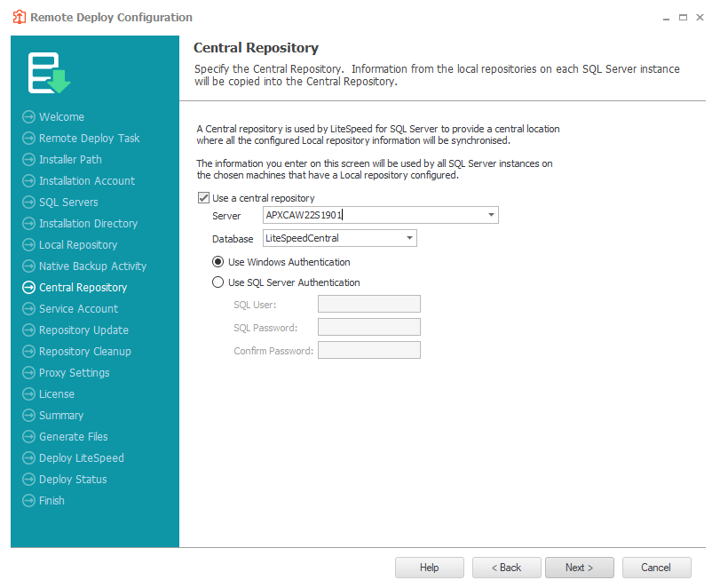Viewport: 712px width, 588px height.
Task: Click the Welcome step arrow icon
Action: [x=28, y=116]
